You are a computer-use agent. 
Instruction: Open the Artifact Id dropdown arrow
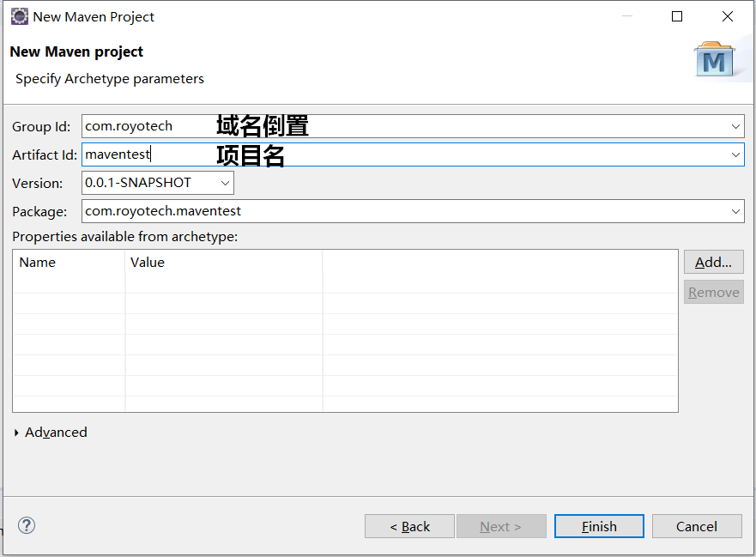pyautogui.click(x=735, y=154)
